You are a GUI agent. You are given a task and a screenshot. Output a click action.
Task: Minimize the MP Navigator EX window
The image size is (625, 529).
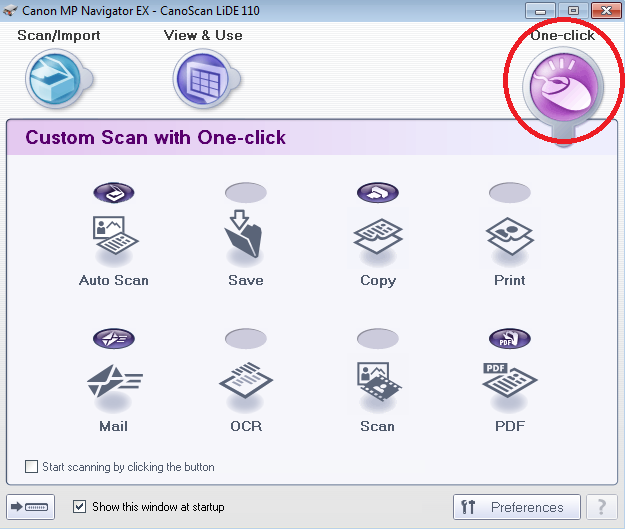[x=540, y=11]
